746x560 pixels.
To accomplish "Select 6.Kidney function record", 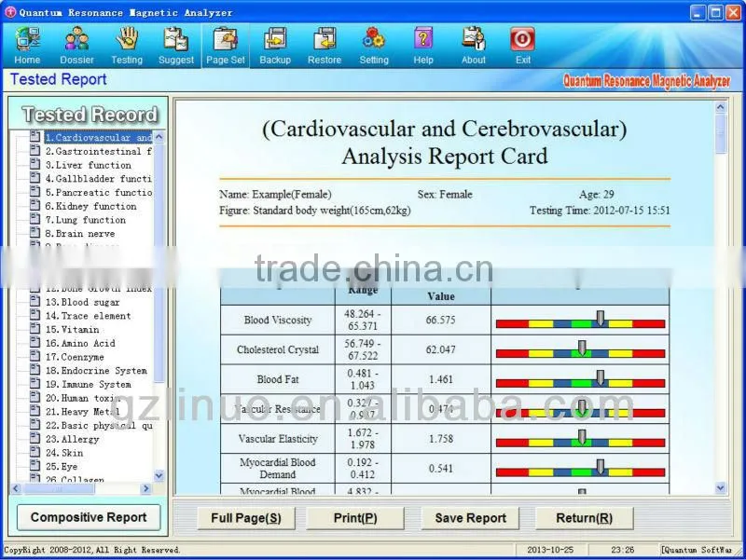I will coord(90,206).
